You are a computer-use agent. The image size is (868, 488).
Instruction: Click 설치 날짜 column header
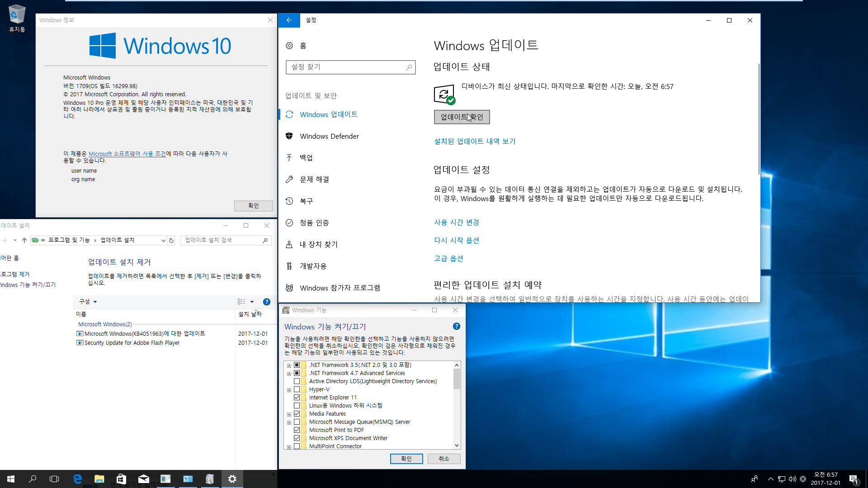[x=250, y=314]
